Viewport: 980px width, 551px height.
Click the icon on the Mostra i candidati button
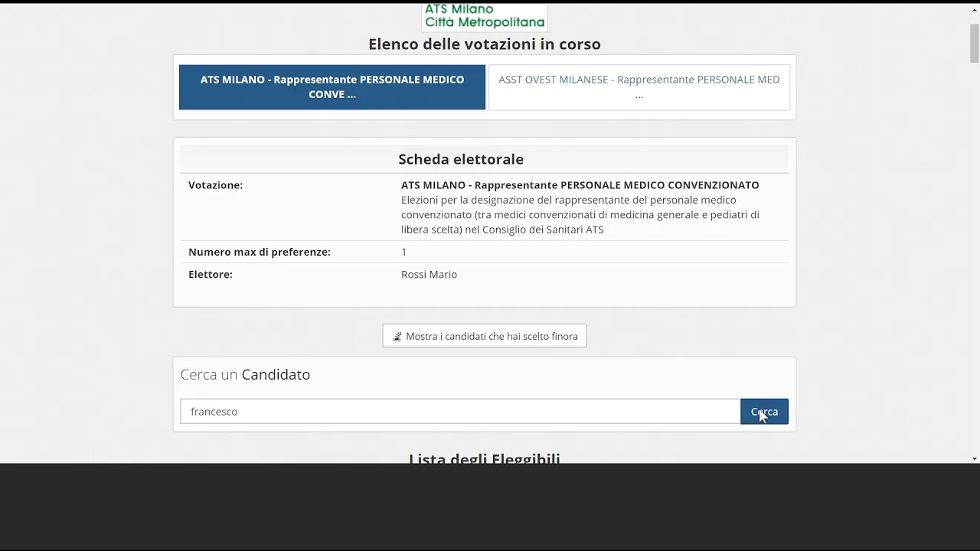click(397, 337)
